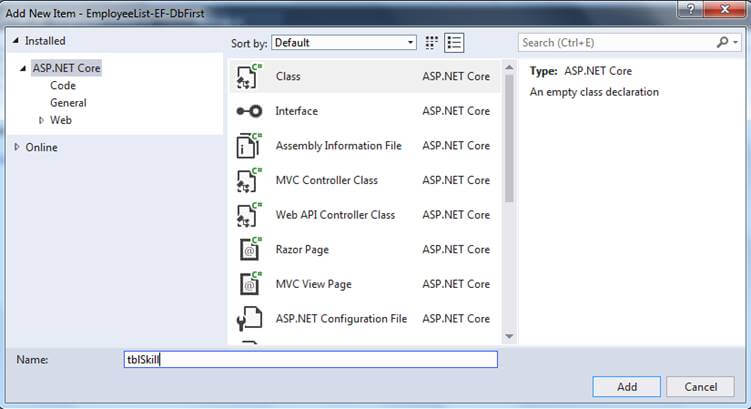Switch to small icons grid view
751x409 pixels.
(432, 43)
